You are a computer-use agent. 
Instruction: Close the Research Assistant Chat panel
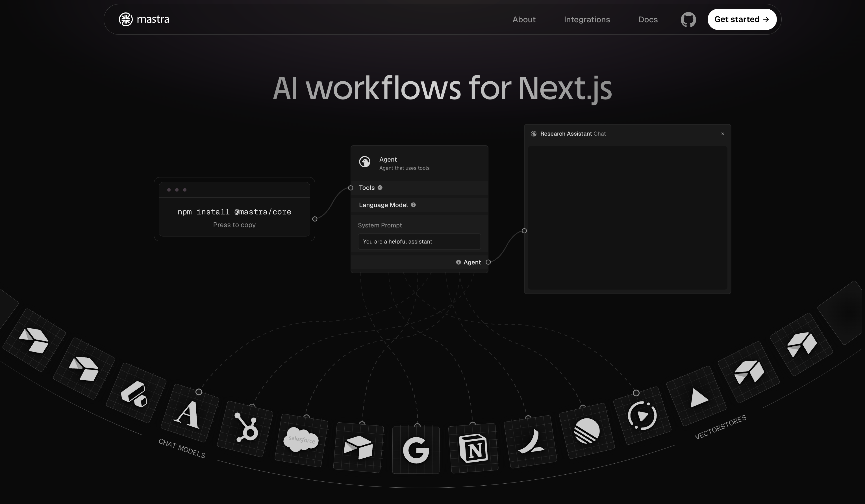click(723, 134)
